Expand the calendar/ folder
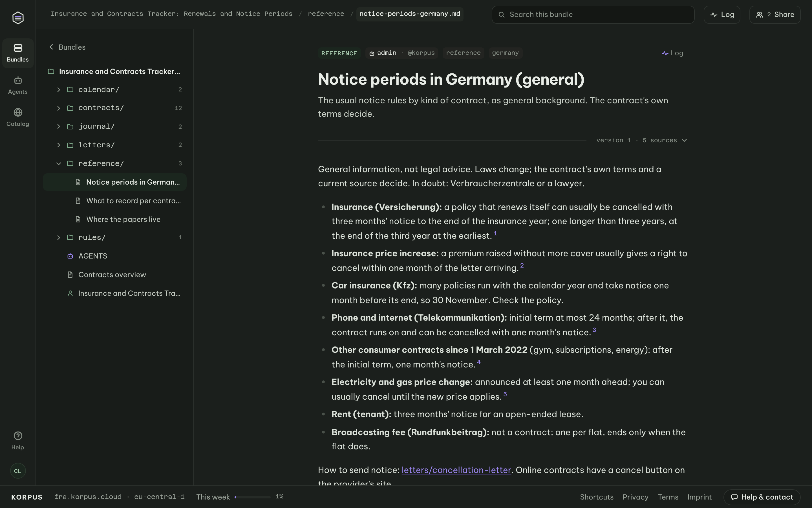This screenshot has height=508, width=812. (114, 89)
